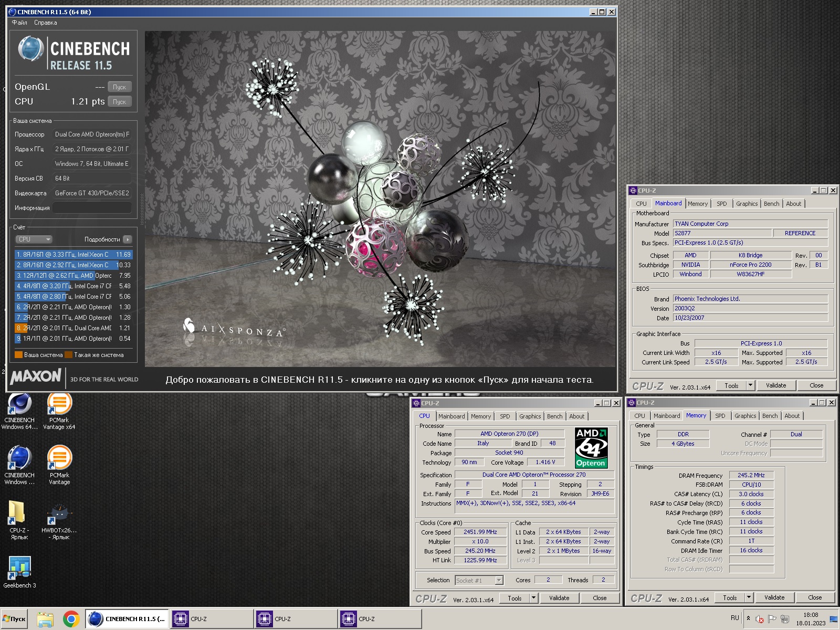Click the REFERENCE field in Mainboard window
Image resolution: width=840 pixels, height=630 pixels.
(800, 233)
